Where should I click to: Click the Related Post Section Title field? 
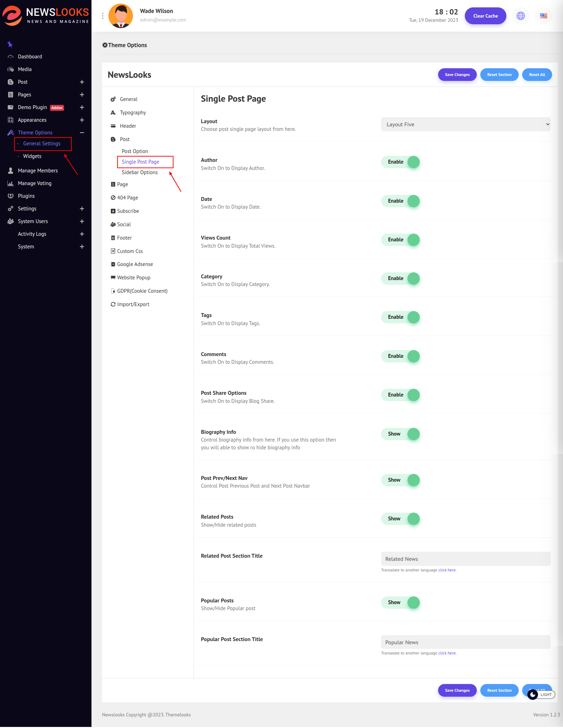466,559
